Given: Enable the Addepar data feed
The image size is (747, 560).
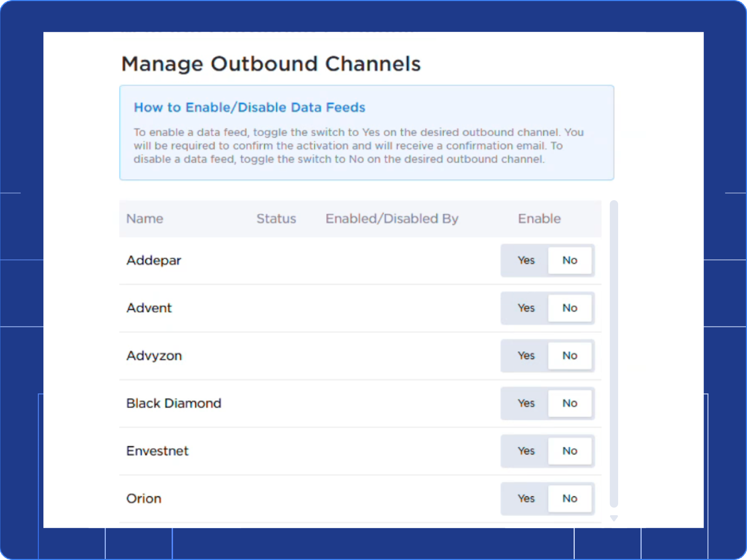Looking at the screenshot, I should (526, 260).
